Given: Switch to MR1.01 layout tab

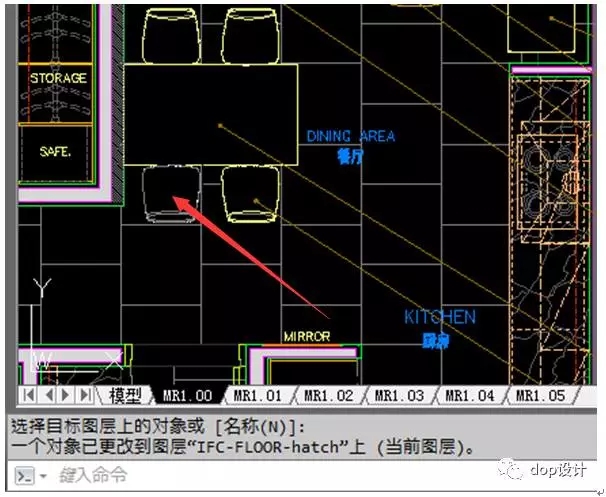Looking at the screenshot, I should point(258,396).
